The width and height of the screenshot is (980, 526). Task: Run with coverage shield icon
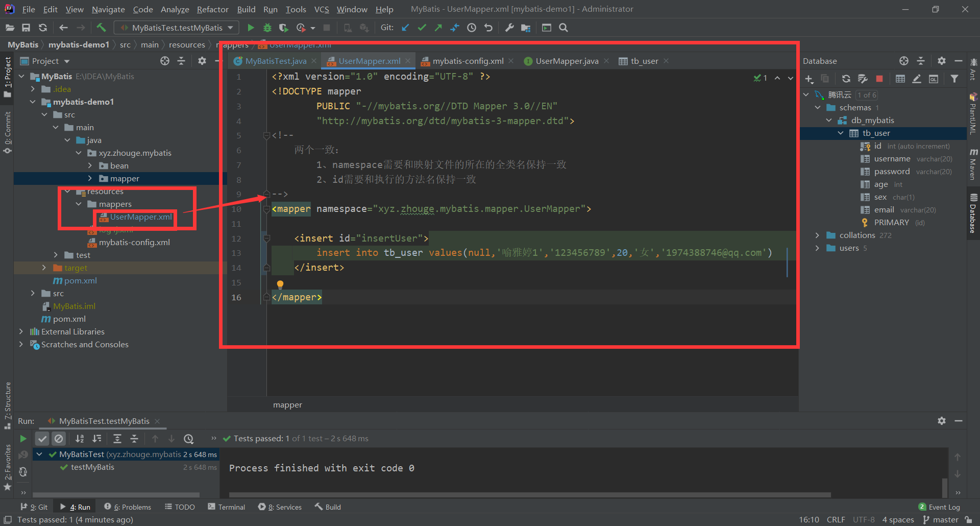point(284,28)
